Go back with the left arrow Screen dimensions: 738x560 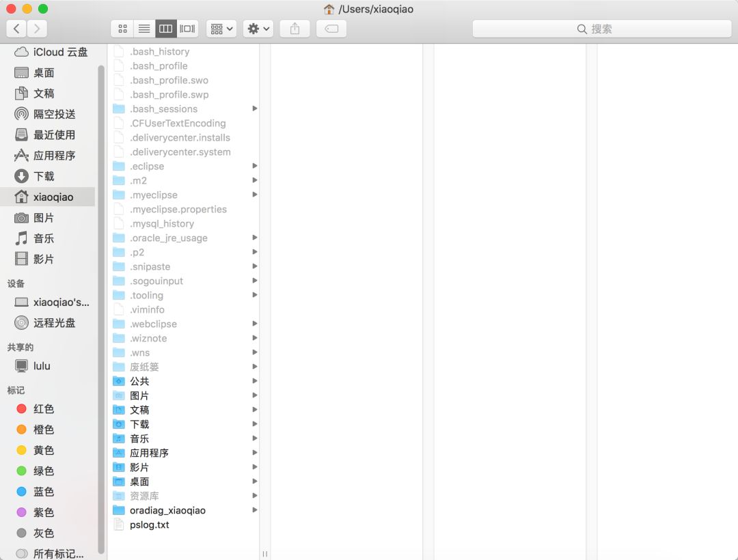pyautogui.click(x=16, y=29)
